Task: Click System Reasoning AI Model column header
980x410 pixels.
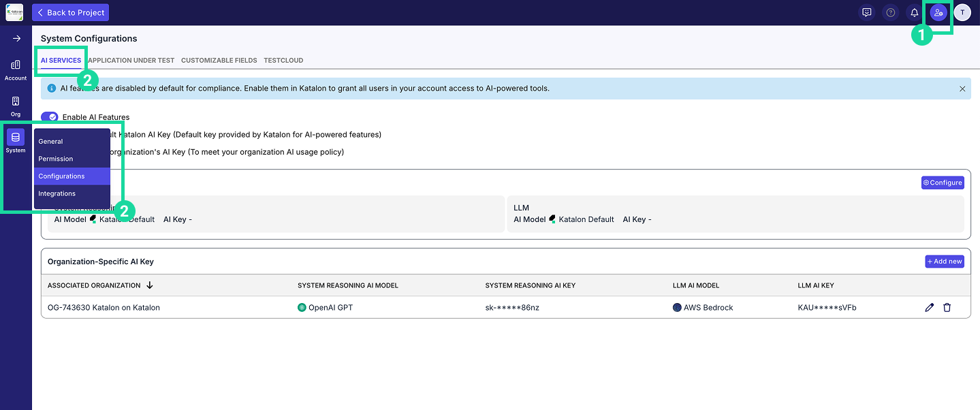Action: tap(348, 285)
